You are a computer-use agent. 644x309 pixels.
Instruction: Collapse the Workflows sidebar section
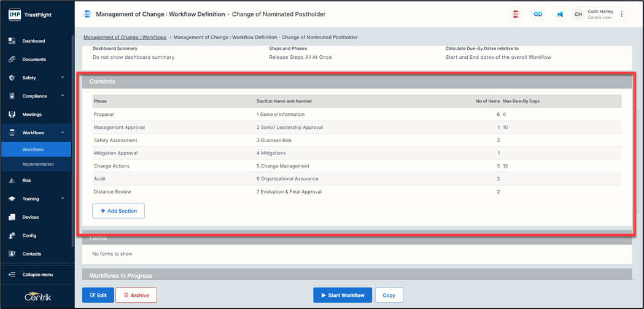point(63,132)
